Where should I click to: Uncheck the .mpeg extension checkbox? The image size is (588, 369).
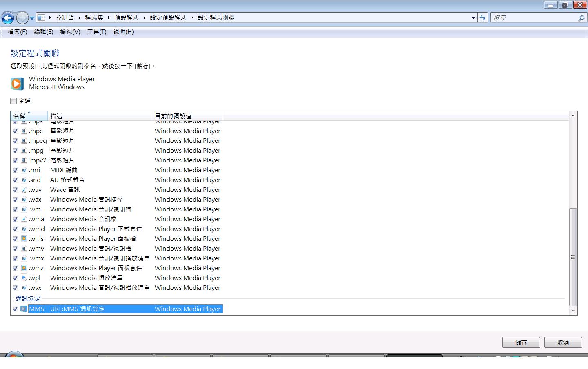tap(16, 141)
